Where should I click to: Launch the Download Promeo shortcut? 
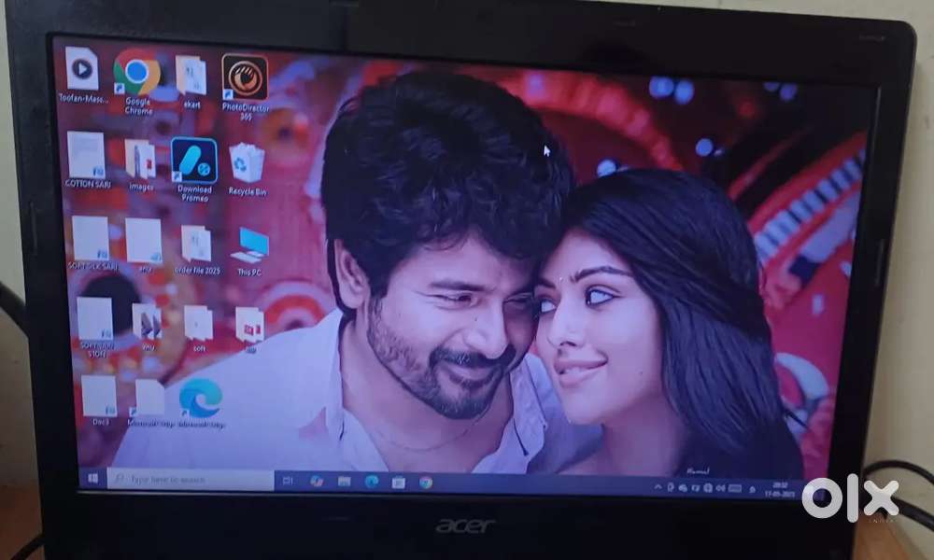click(x=194, y=162)
